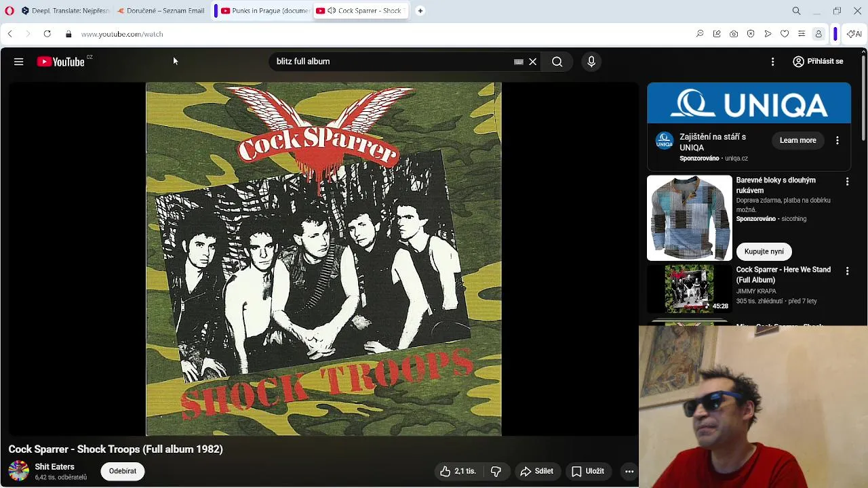This screenshot has width=868, height=488.
Task: Open the Opera main menu logo
Action: [9, 11]
